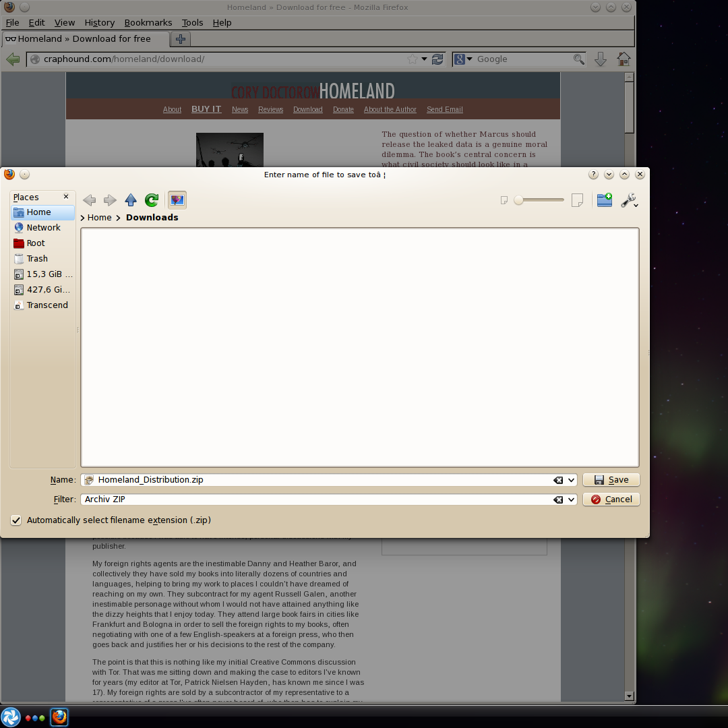Clear the Name field text
This screenshot has height=728, width=728.
(x=558, y=480)
